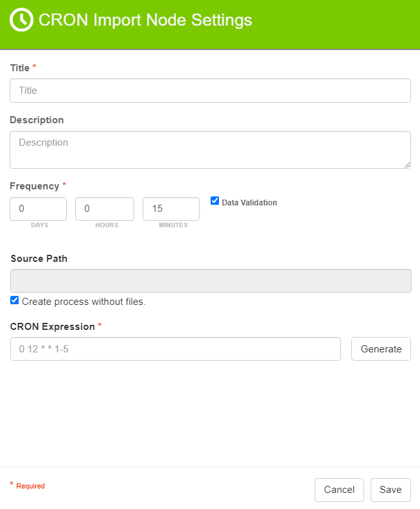Click the Title input field
The width and height of the screenshot is (420, 509).
(210, 91)
